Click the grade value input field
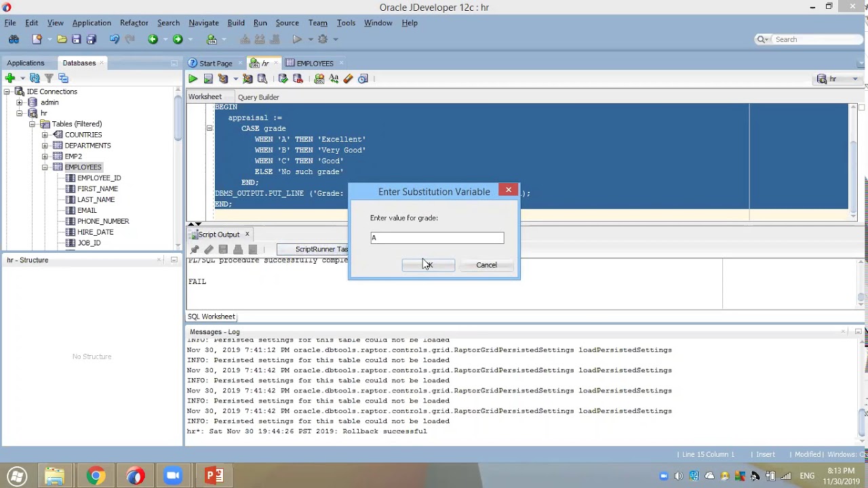Screen dimensions: 868x488 pos(437,238)
